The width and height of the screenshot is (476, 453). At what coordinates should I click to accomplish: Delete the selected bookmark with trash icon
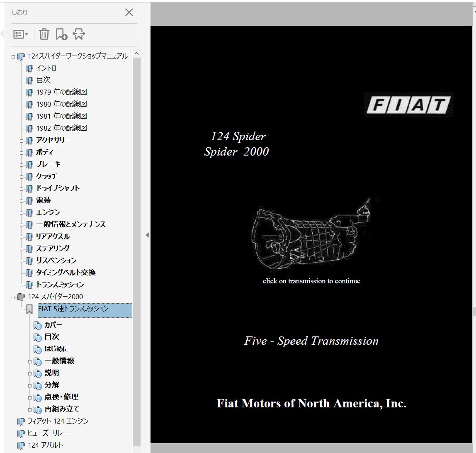pos(44,34)
